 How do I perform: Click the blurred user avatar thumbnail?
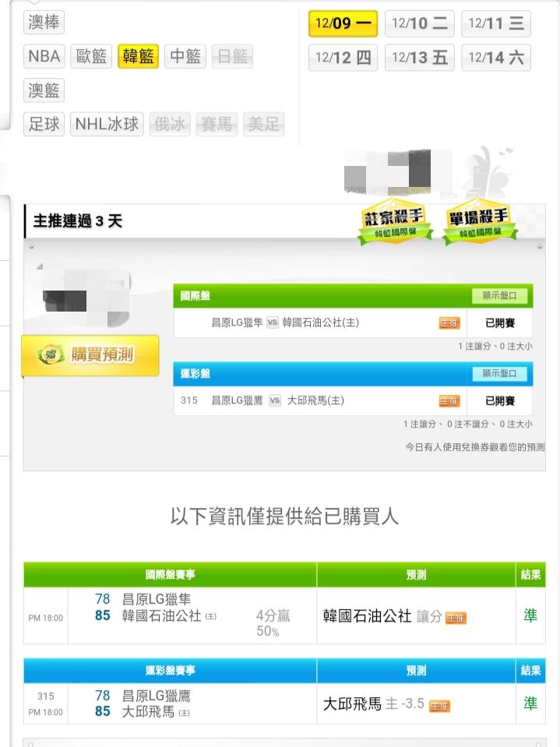[x=84, y=295]
